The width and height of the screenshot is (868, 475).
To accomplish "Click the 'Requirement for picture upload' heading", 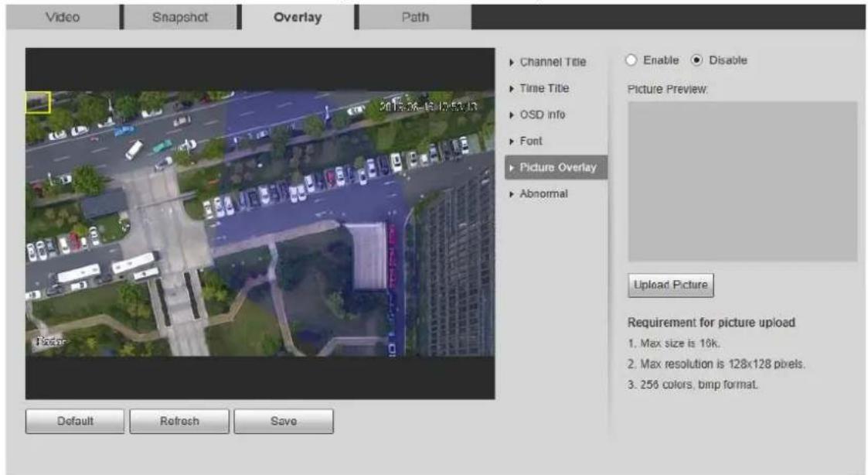I will coord(711,323).
